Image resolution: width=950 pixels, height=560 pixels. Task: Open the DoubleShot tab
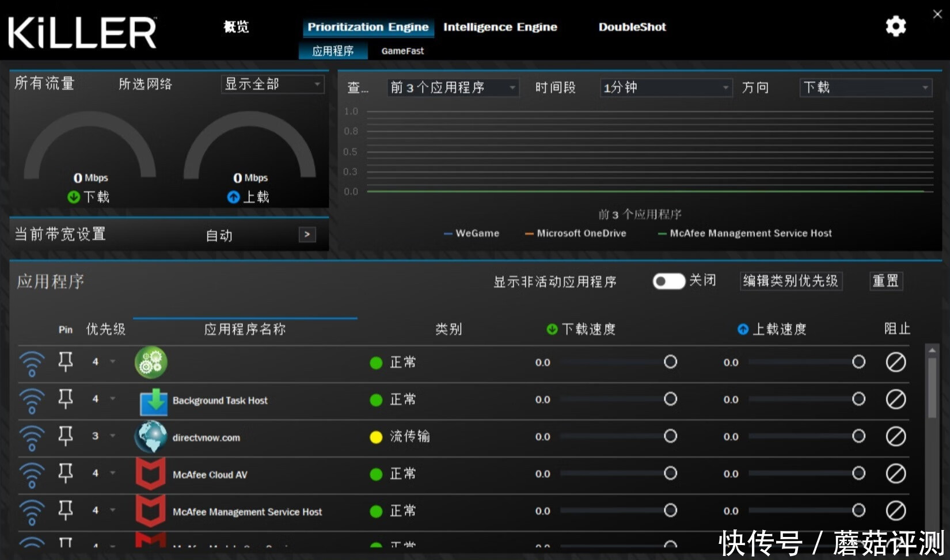pyautogui.click(x=632, y=27)
